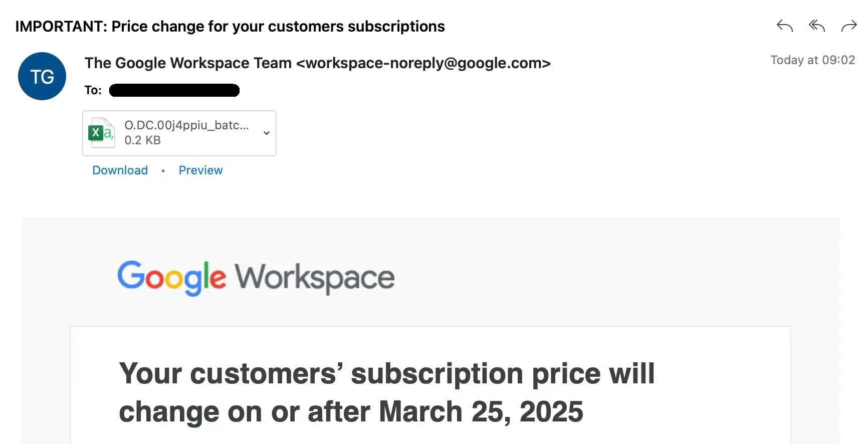Click the IMPORTANT Price change subject line

coord(230,27)
